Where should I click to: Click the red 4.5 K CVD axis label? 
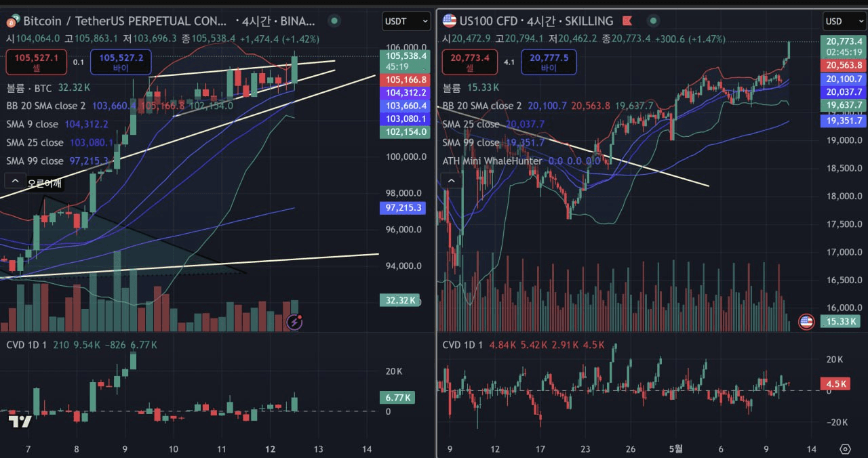tap(836, 383)
